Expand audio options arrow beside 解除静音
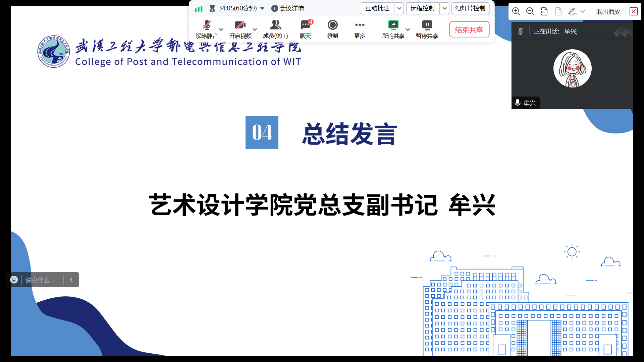 coord(221,29)
